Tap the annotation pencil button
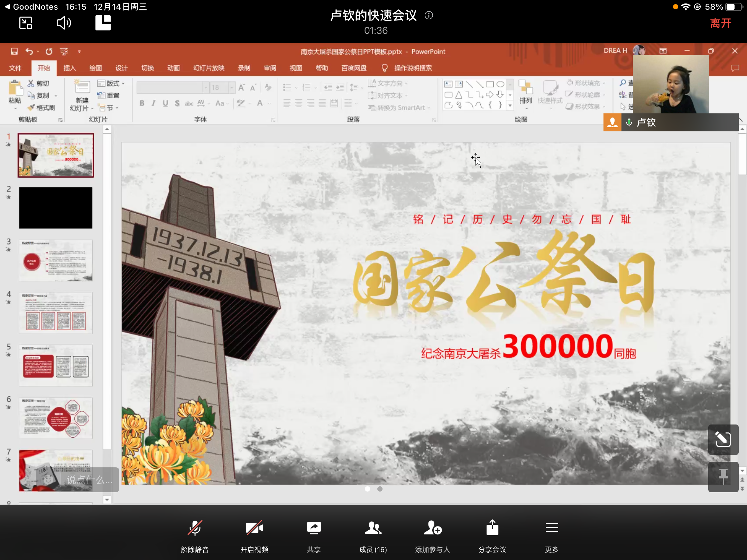 [723, 439]
